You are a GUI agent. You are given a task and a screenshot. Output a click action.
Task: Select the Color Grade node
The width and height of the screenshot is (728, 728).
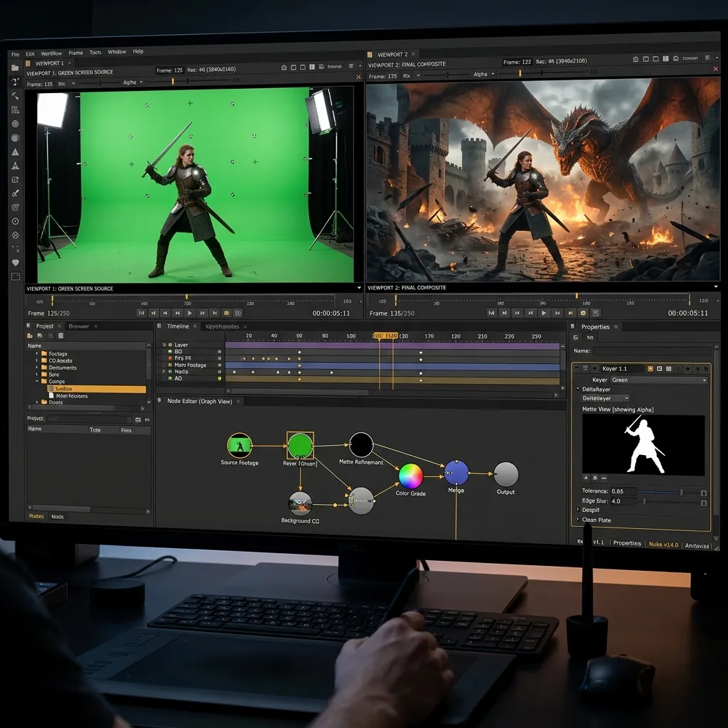[x=411, y=476]
